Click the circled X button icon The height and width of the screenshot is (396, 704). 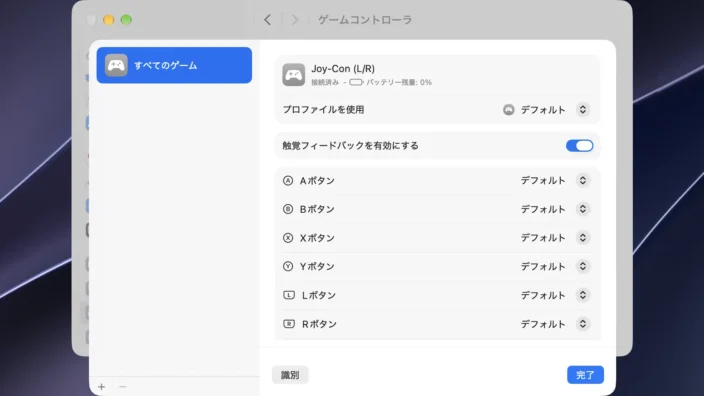pos(288,238)
